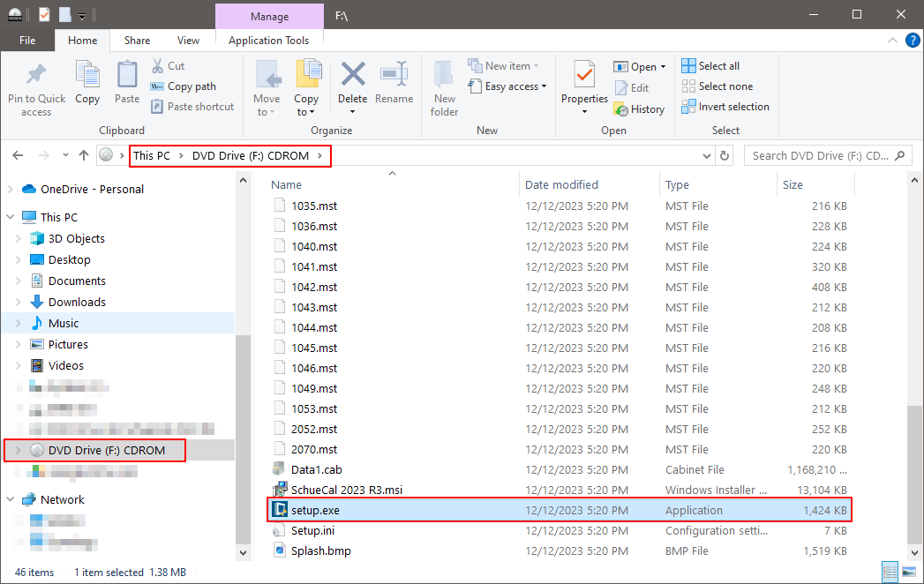Expand the This PC tree node
The height and width of the screenshot is (584, 924).
(x=11, y=217)
